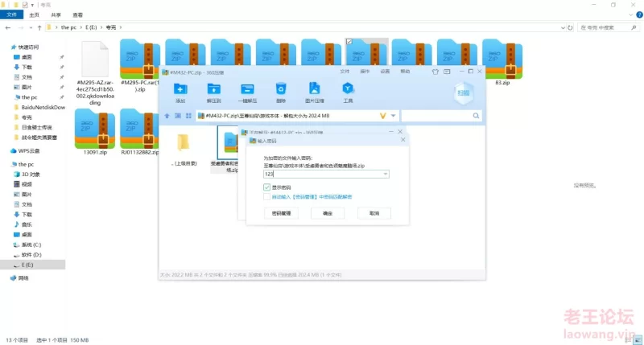Image resolution: width=644 pixels, height=345 pixels.
Task: Open the File Explorer help question mark
Action: pos(639,14)
